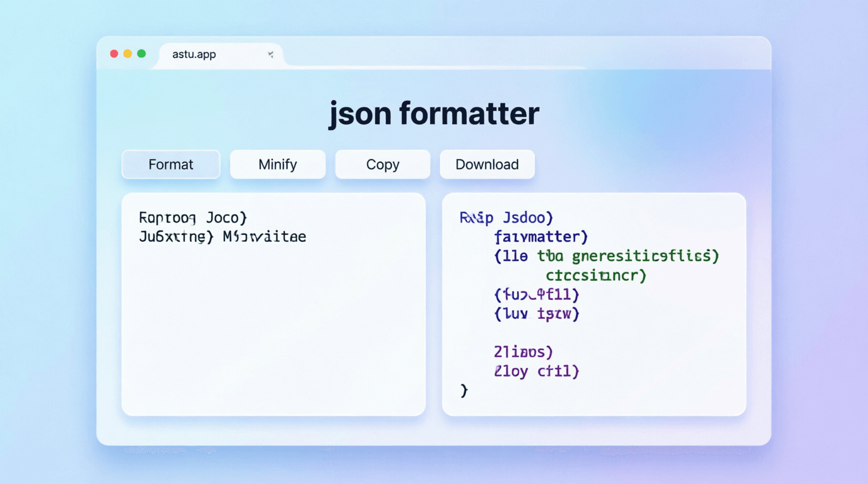This screenshot has width=868, height=484.
Task: Select the formatted output panel on the right
Action: [595, 313]
